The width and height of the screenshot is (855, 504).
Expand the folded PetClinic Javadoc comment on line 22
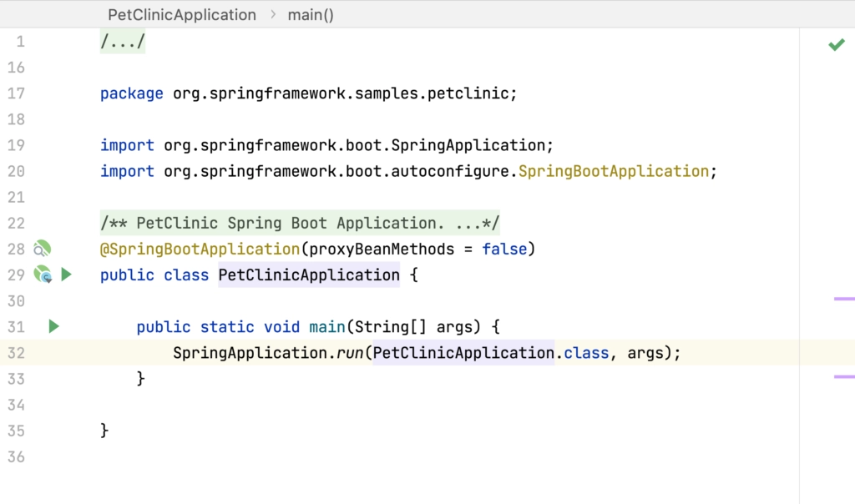(300, 223)
